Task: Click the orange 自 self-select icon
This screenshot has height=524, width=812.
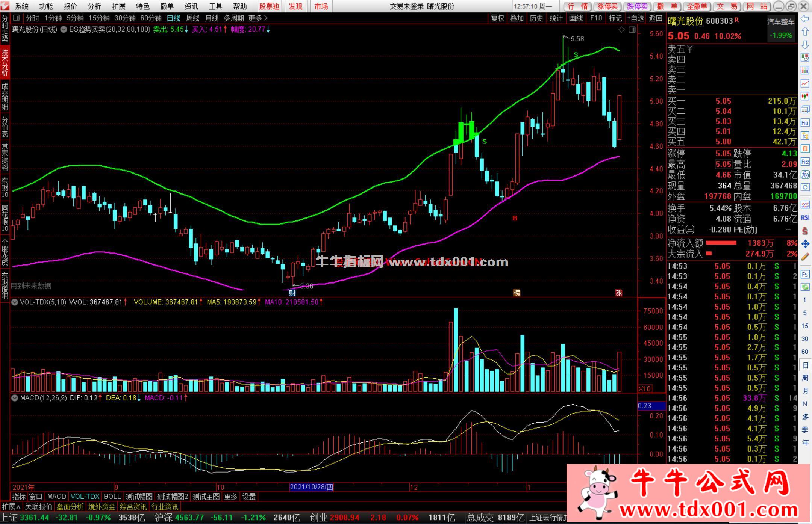Action: coord(805,149)
